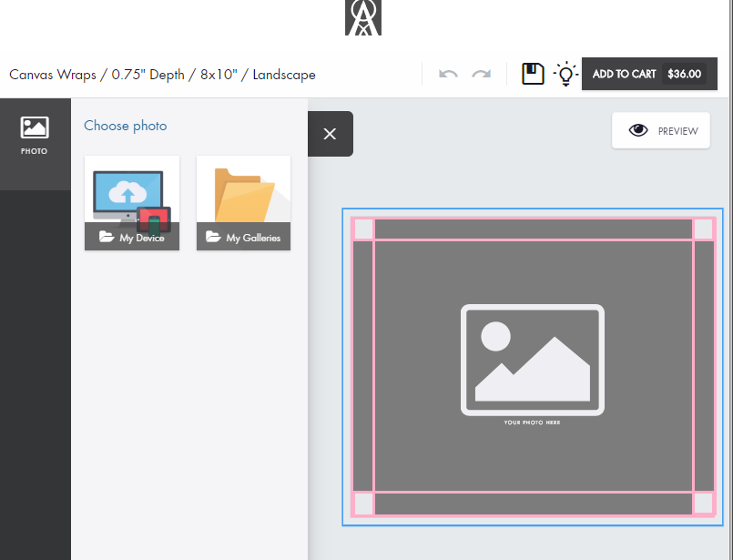
Task: Select the top-right corner square of canvas
Action: click(x=703, y=229)
